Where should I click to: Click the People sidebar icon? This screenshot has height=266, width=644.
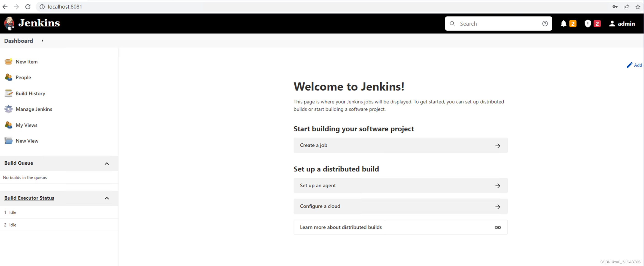(x=8, y=77)
